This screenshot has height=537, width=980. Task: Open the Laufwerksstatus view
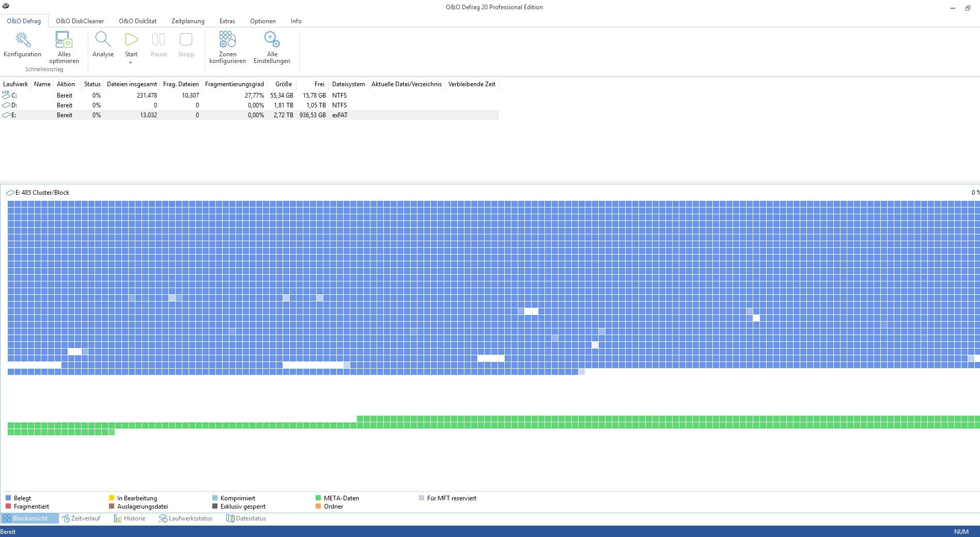[185, 518]
